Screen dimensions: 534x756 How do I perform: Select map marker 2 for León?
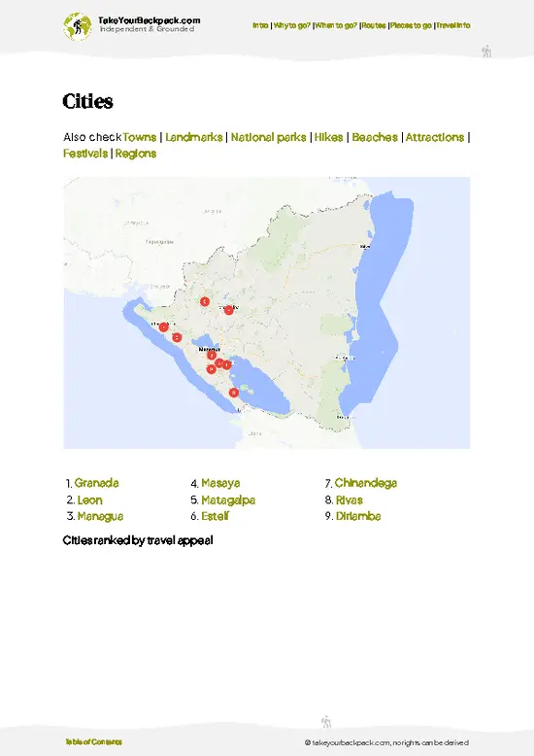tap(177, 337)
